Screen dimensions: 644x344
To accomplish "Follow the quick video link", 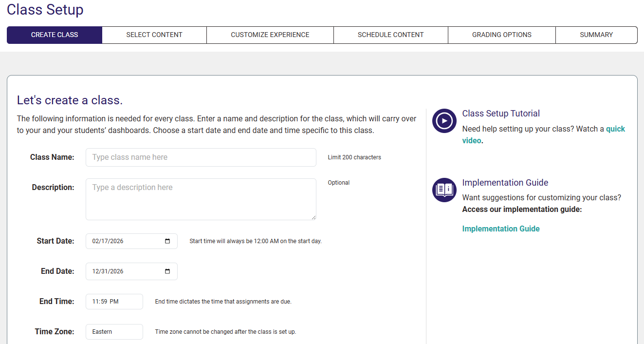I will click(615, 129).
